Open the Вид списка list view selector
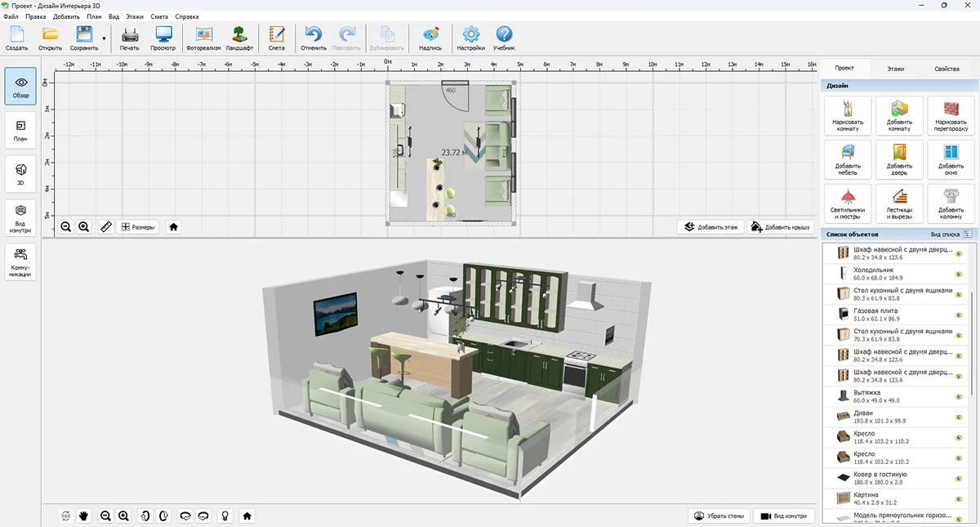Viewport: 980px width, 527px height. coord(951,234)
